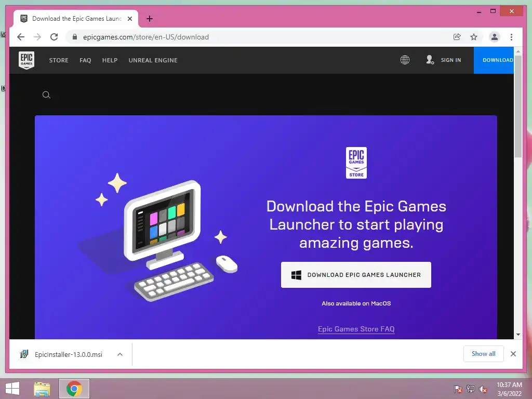Click the Epic Games logo in navbar

[26, 60]
